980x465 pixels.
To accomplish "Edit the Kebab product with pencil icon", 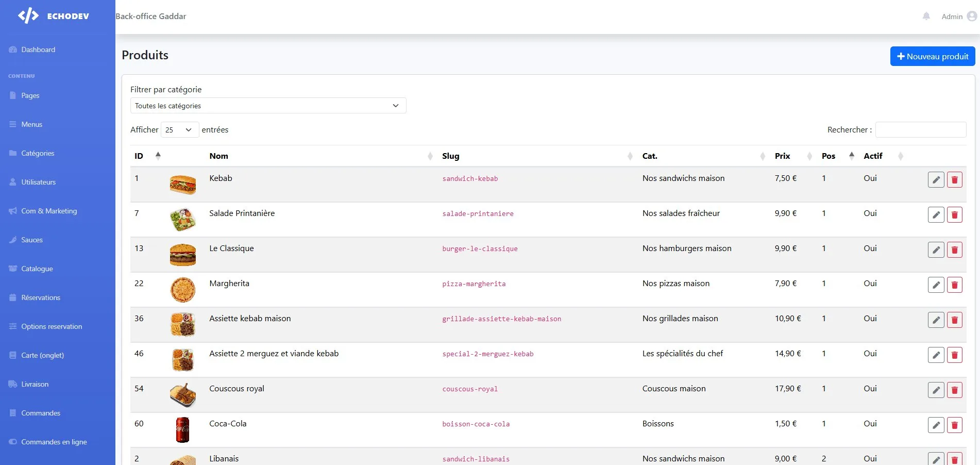I will coord(936,180).
